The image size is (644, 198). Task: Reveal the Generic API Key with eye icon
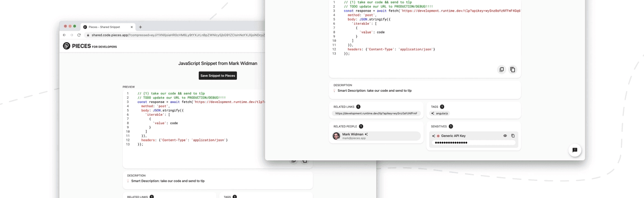[x=505, y=136]
